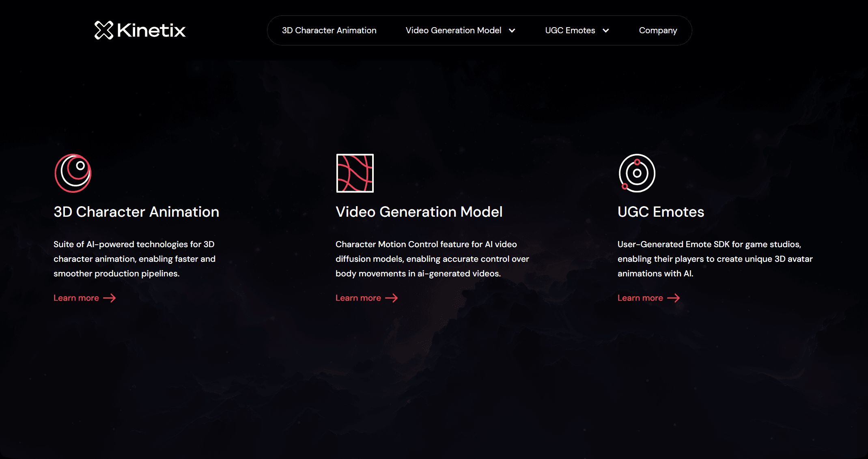Follow Learn more under Video Generation Model
Viewport: 868px width, 459px height.
[x=358, y=298]
